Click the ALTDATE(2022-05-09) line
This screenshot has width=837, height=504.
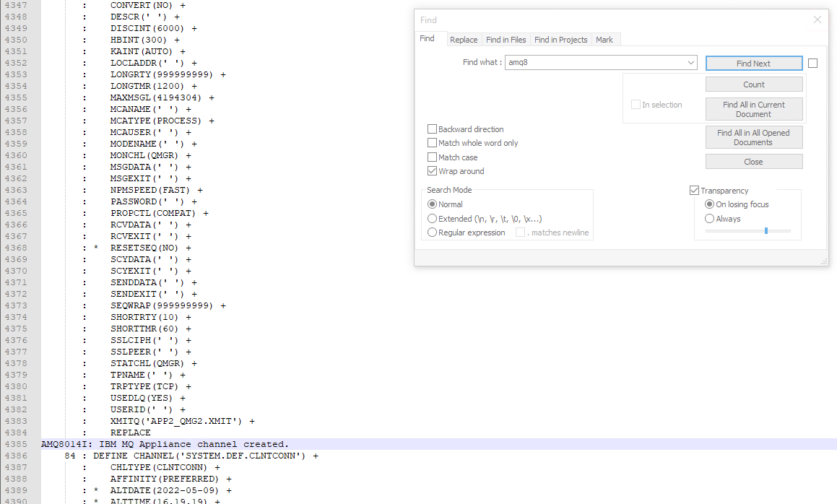[x=171, y=491]
